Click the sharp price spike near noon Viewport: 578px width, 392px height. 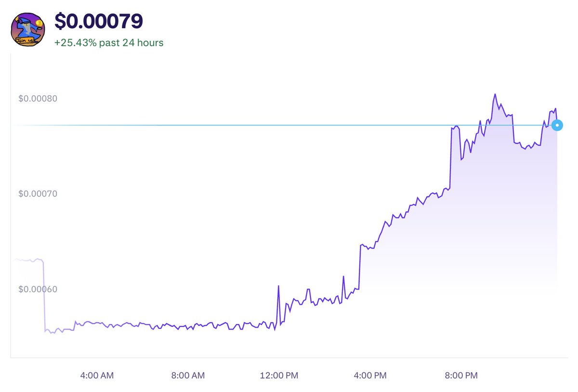pos(279,287)
